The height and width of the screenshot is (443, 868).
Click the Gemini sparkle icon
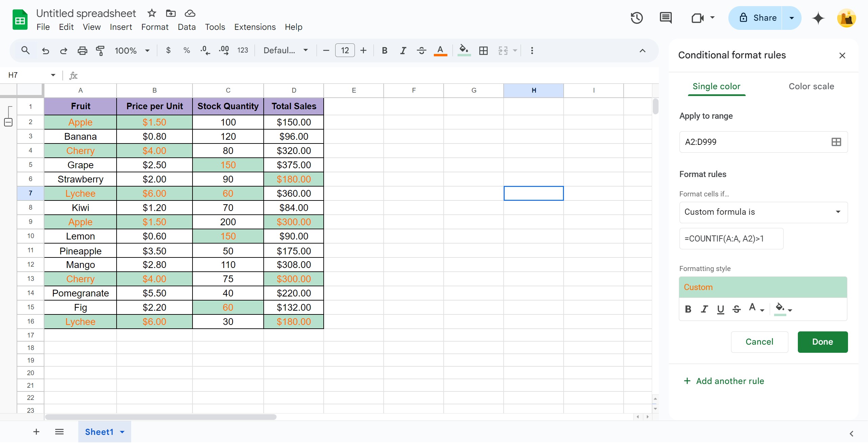pos(818,18)
